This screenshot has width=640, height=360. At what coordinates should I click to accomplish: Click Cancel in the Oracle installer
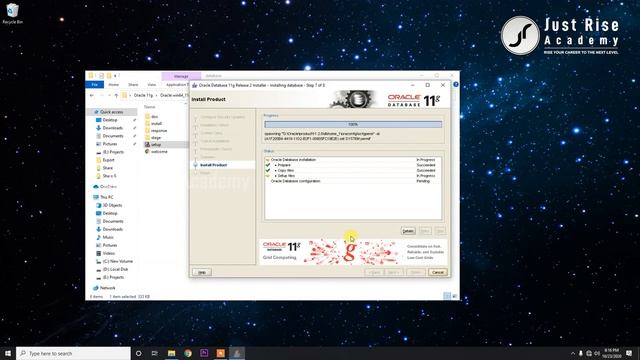(x=438, y=272)
